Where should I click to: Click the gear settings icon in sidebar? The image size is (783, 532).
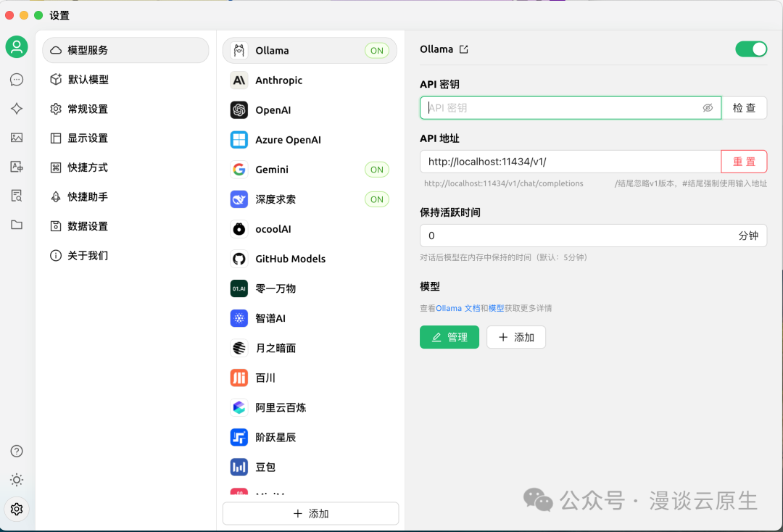[17, 509]
